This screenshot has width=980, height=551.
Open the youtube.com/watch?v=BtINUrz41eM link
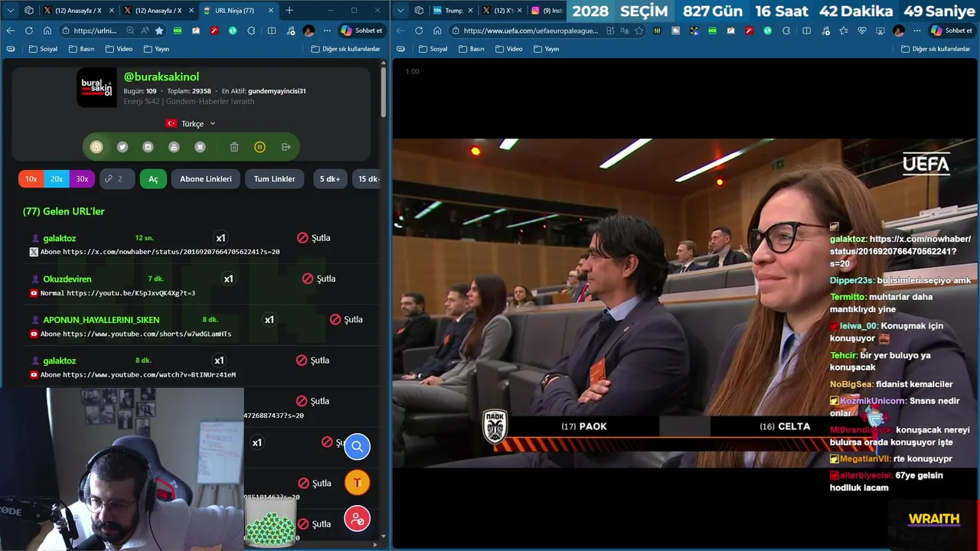pyautogui.click(x=149, y=374)
